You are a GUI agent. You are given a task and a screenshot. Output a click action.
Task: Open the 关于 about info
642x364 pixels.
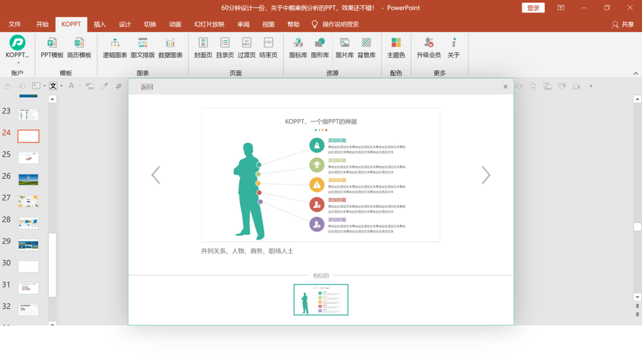click(454, 48)
